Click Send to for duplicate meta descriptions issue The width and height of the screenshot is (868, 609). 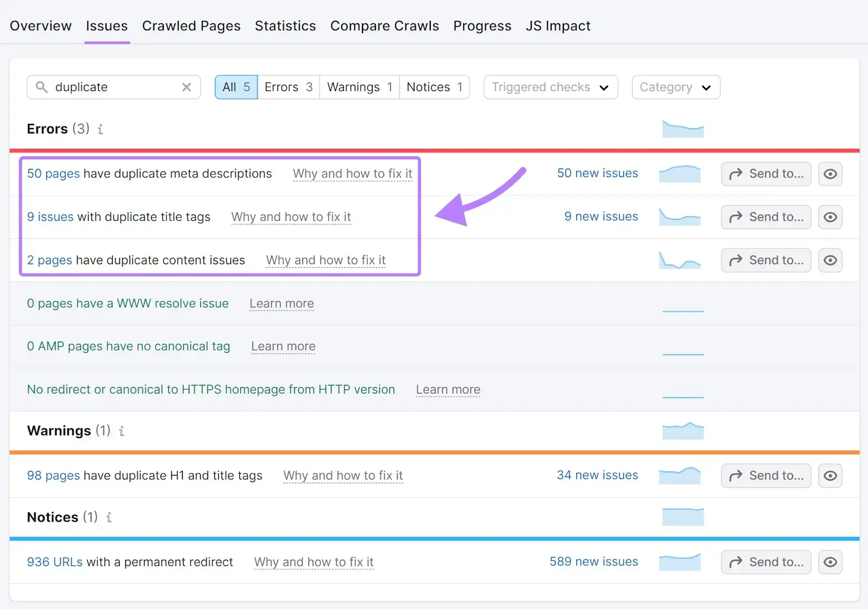[x=765, y=174]
